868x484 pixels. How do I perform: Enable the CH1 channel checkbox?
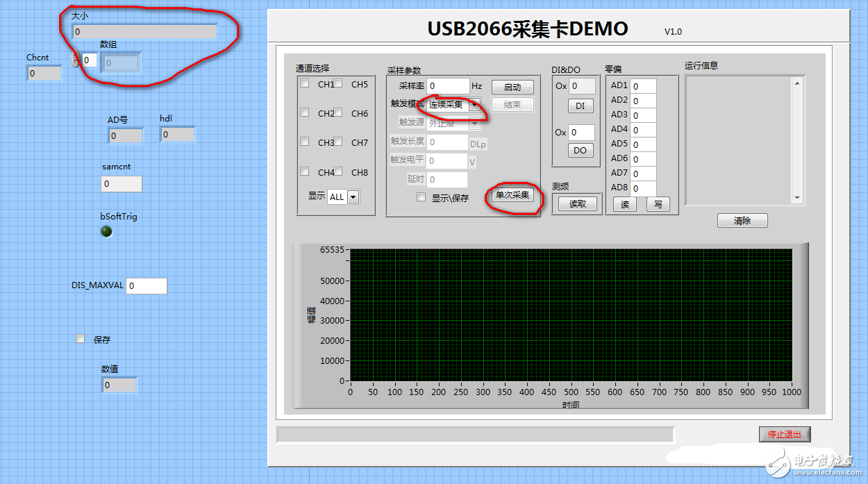tap(304, 83)
